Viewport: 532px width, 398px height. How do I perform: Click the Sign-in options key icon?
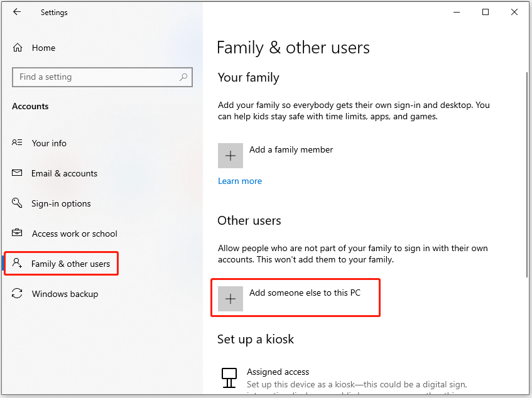[17, 203]
